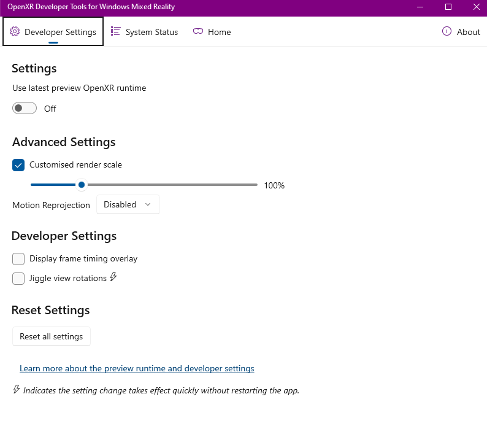The height and width of the screenshot is (448, 487).
Task: Maximize the OpenXR Developer Tools window
Action: [x=448, y=7]
